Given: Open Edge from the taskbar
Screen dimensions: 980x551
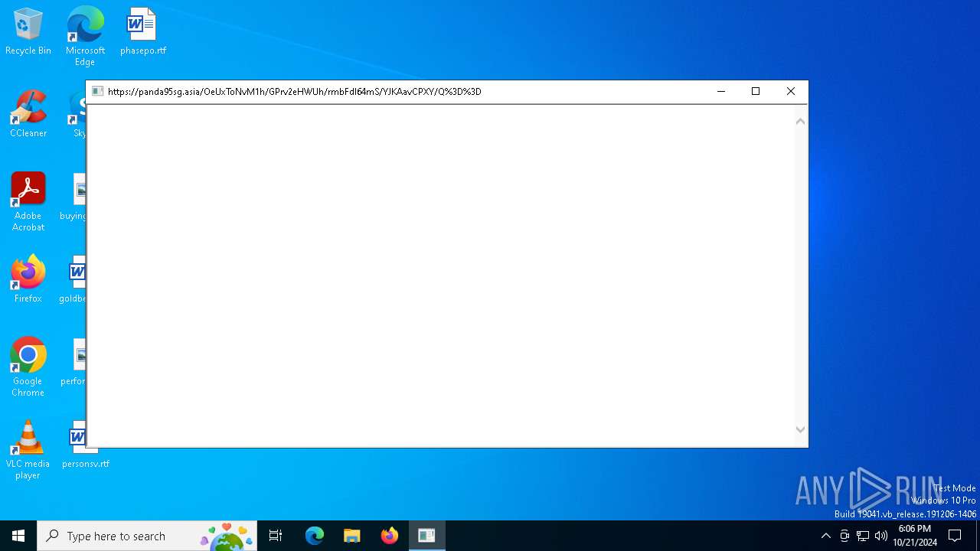Looking at the screenshot, I should click(x=315, y=536).
